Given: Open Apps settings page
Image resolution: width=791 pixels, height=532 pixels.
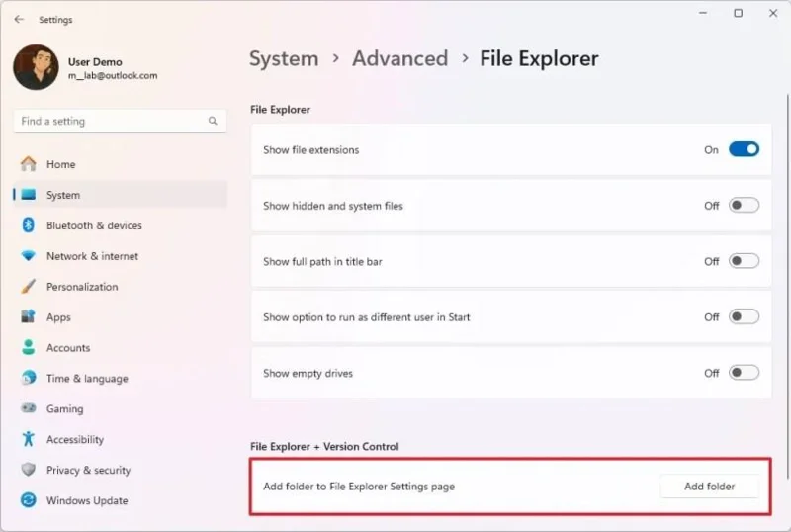Looking at the screenshot, I should [x=120, y=317].
